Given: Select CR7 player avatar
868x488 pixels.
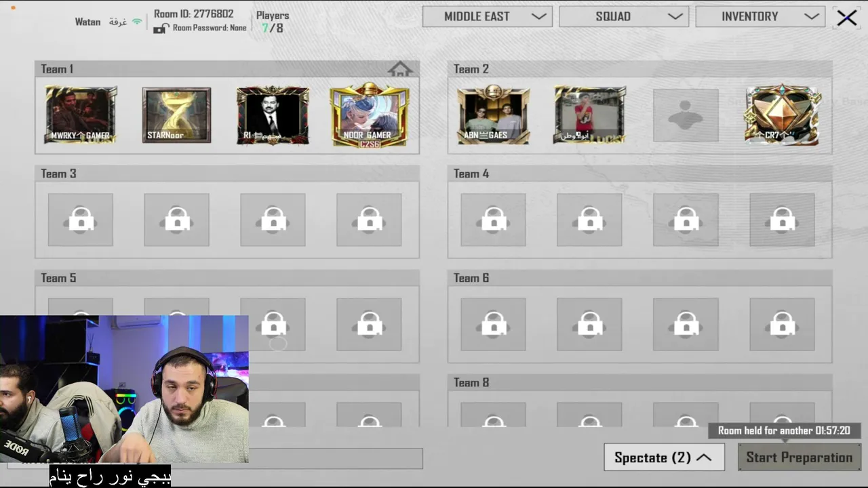Looking at the screenshot, I should coord(782,115).
